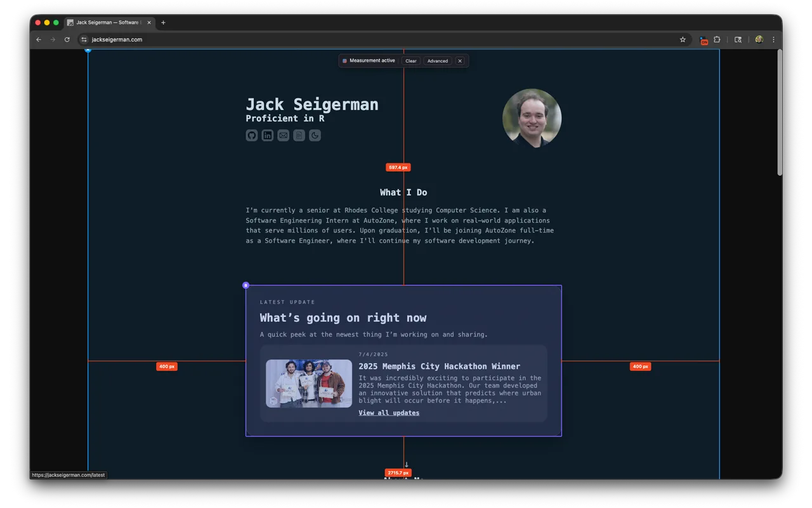Open the Advanced measurement options
Screen dimensions: 812x508
click(438, 61)
